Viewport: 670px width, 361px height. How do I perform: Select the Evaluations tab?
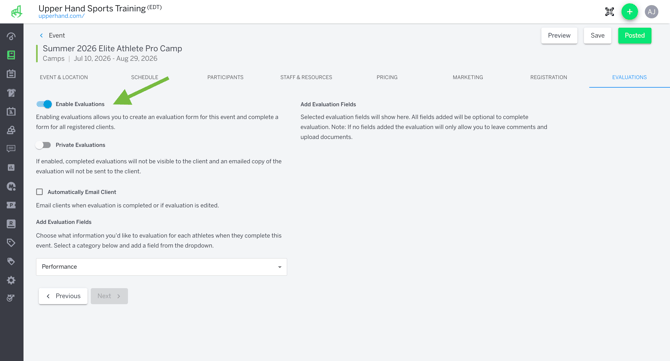[629, 77]
